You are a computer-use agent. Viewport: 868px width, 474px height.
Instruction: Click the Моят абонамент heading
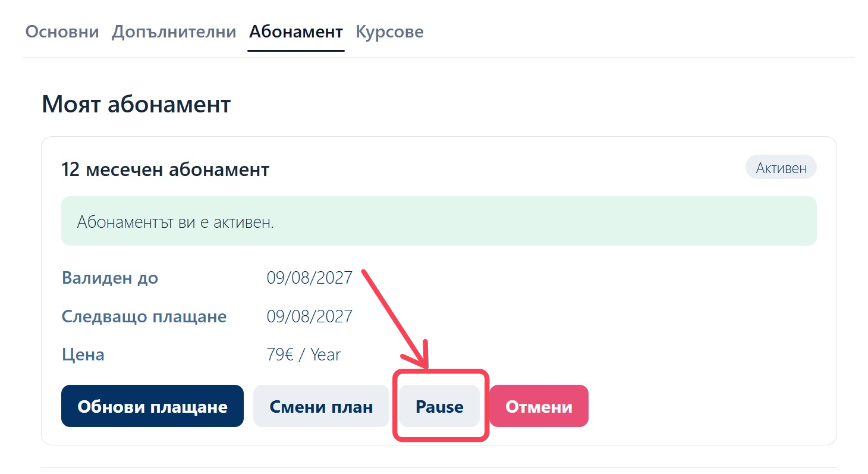tap(136, 105)
